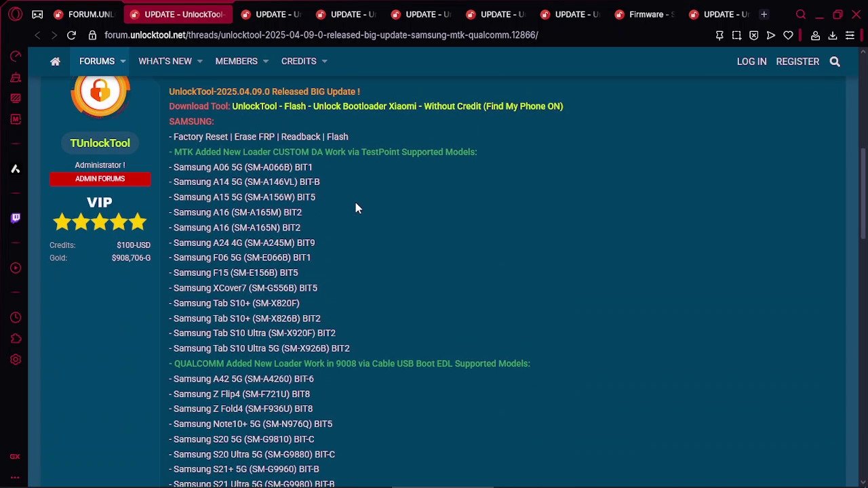Viewport: 868px width, 488px height.
Task: Click the Gold value '$908,706-G'
Action: (131, 258)
